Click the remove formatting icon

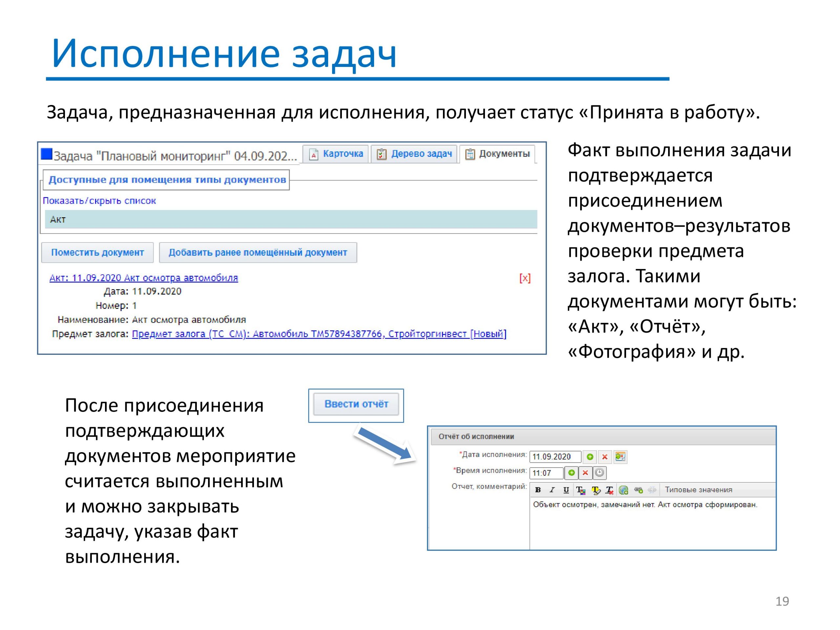[x=610, y=490]
